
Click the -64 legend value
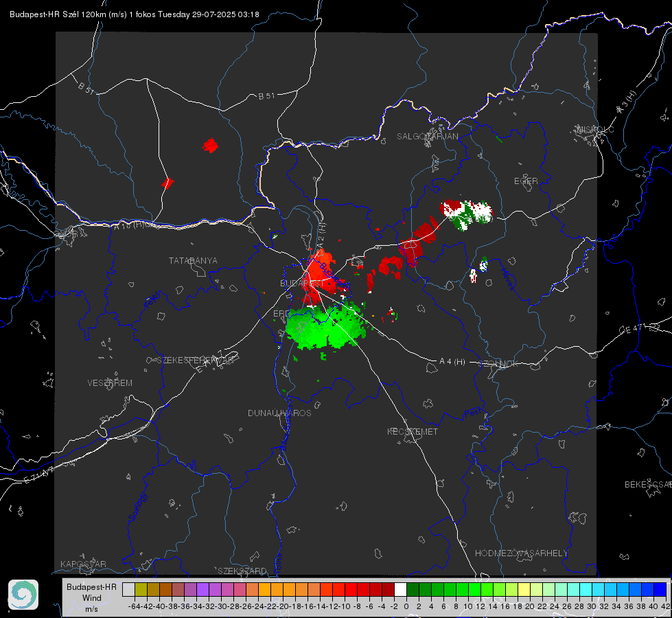[135, 606]
